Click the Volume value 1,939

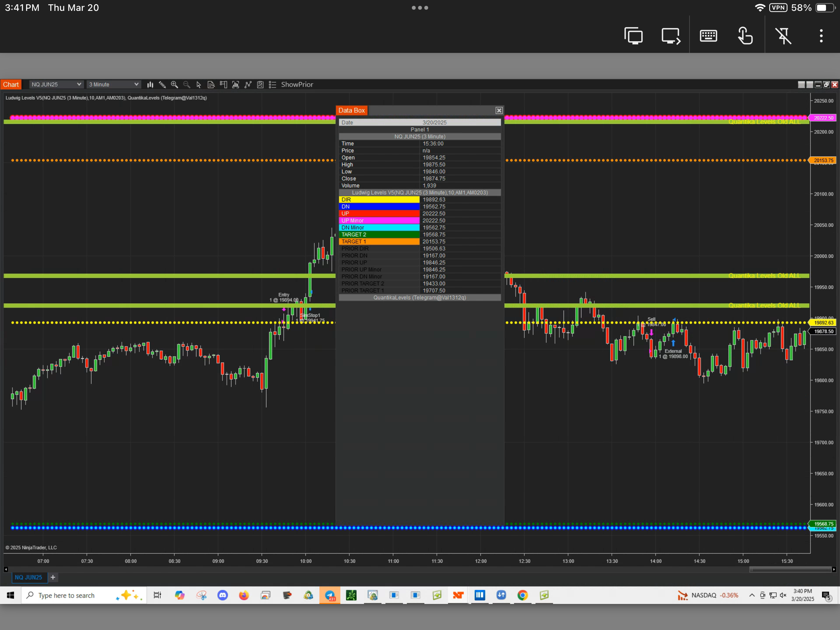tap(429, 185)
